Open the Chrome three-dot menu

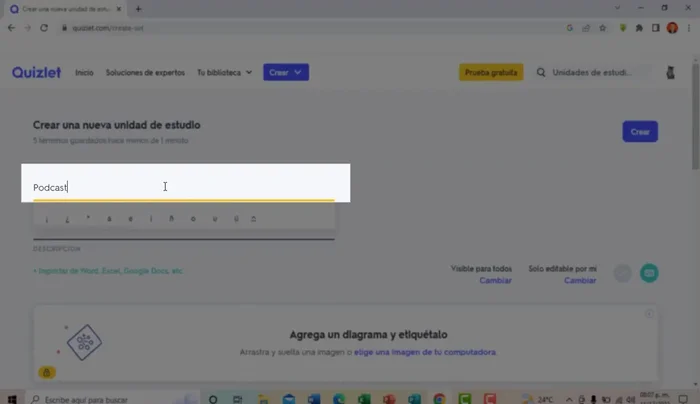tap(689, 28)
